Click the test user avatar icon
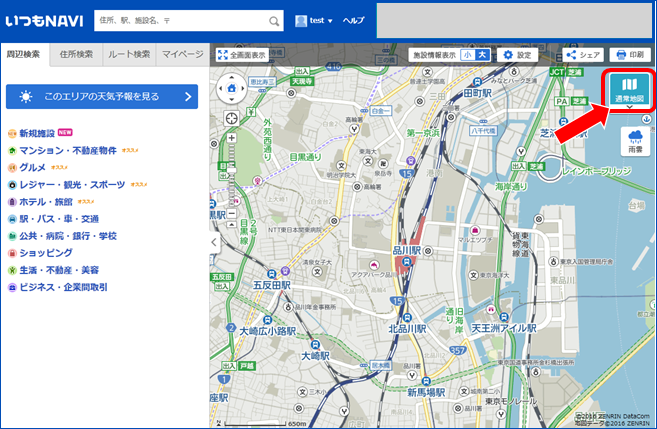The width and height of the screenshot is (657, 429). (301, 21)
